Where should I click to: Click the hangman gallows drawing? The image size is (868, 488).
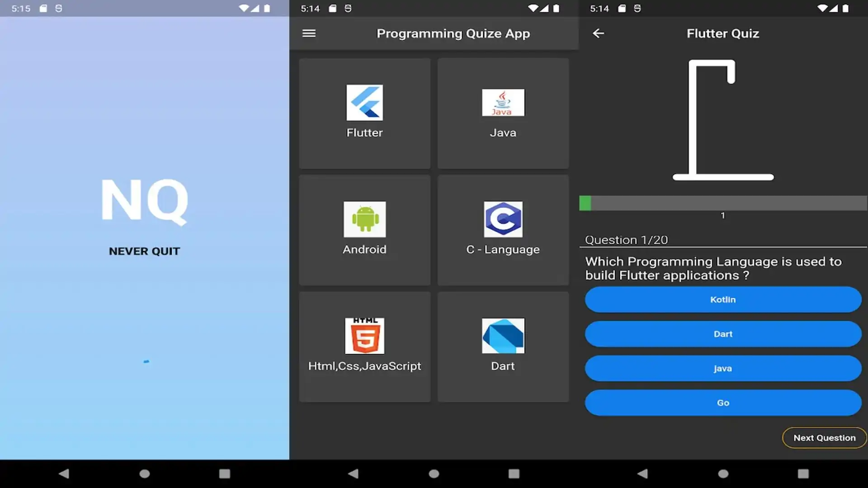(x=723, y=120)
